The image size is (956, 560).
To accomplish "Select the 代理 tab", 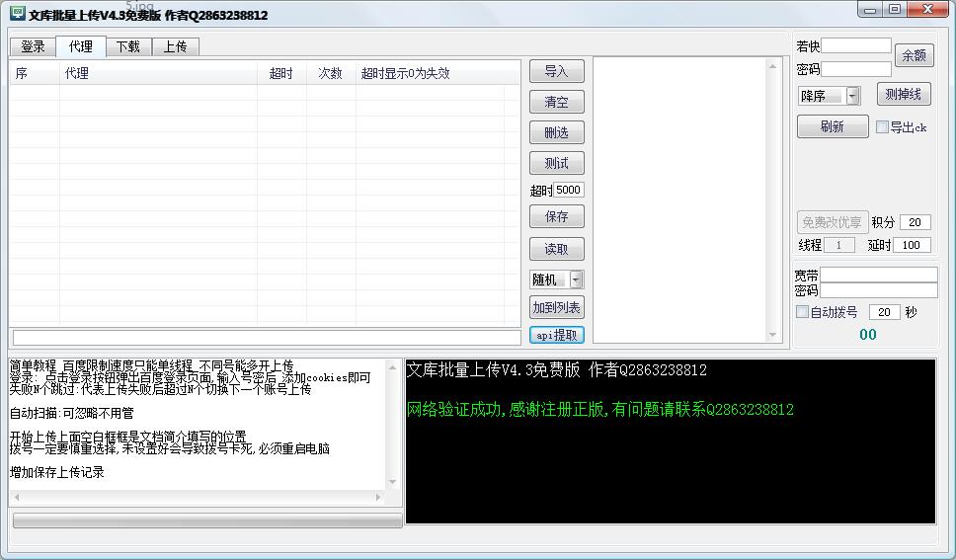I will coord(80,47).
